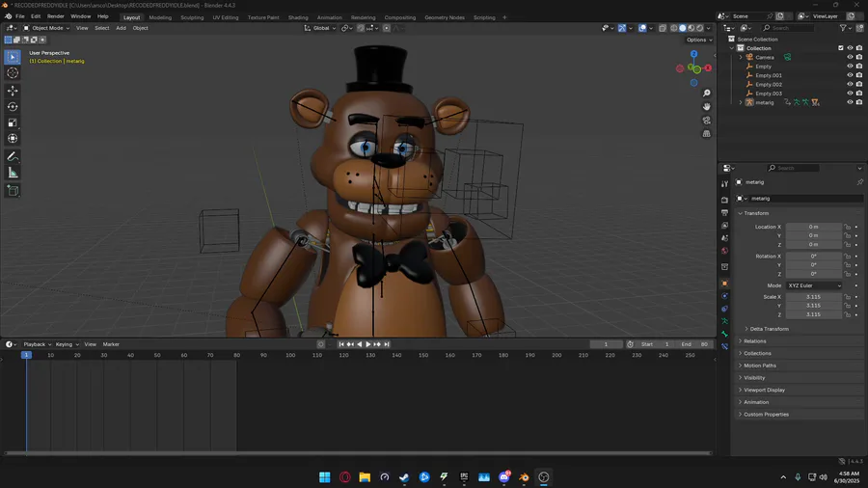Toggle X-ray mode in viewport header

click(663, 28)
